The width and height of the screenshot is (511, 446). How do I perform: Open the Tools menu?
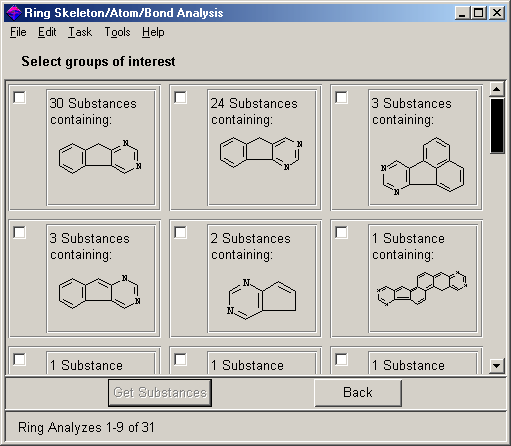click(x=117, y=32)
